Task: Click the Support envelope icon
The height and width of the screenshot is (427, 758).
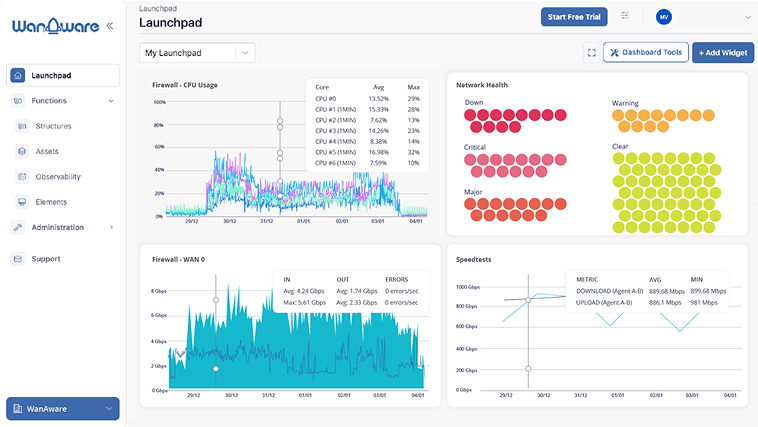Action: pyautogui.click(x=18, y=259)
